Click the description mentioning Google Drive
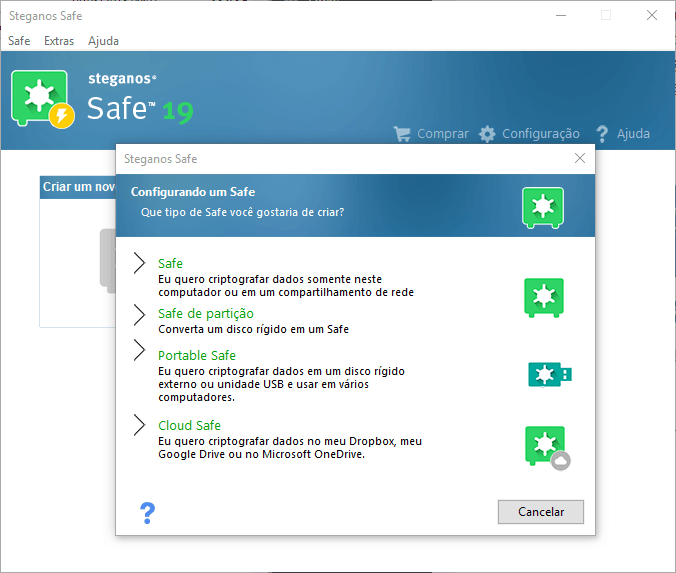The image size is (676, 573). tap(290, 448)
